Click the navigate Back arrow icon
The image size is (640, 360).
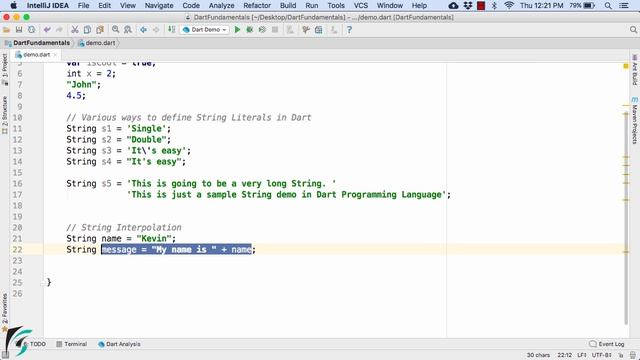(143, 30)
